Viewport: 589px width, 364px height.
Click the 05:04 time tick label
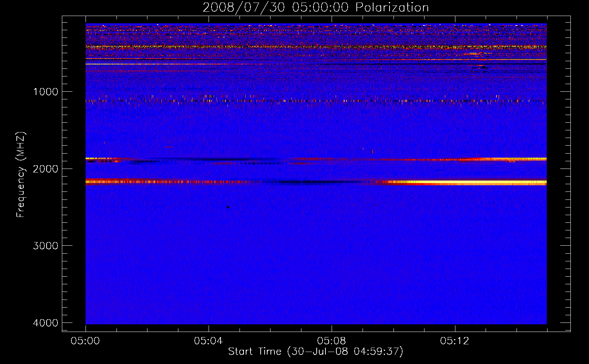click(208, 341)
